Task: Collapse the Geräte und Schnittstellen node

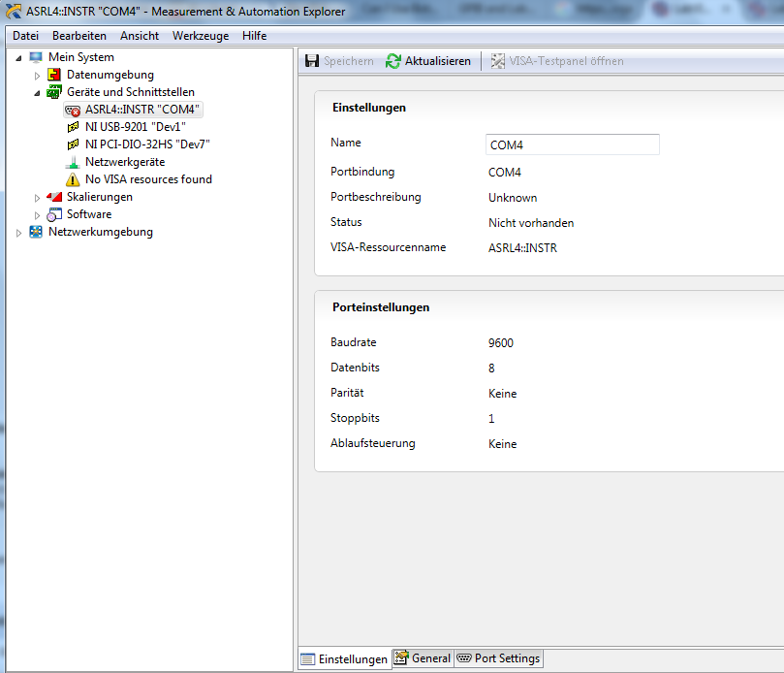Action: [37, 93]
